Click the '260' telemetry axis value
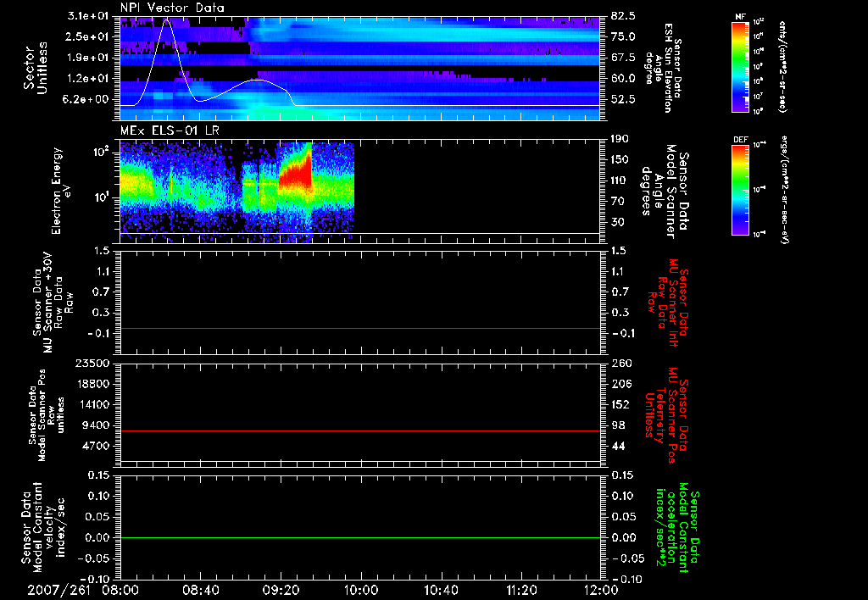This screenshot has width=868, height=600. tap(620, 363)
